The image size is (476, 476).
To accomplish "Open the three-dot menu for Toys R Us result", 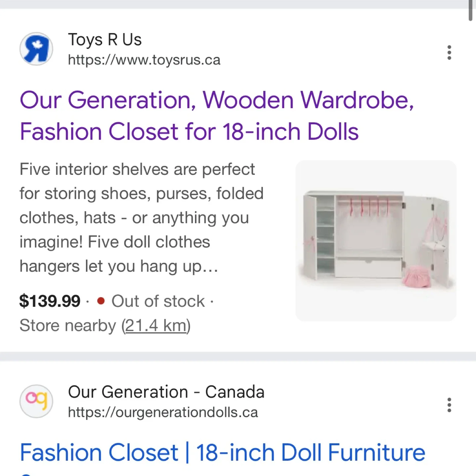I will (449, 53).
